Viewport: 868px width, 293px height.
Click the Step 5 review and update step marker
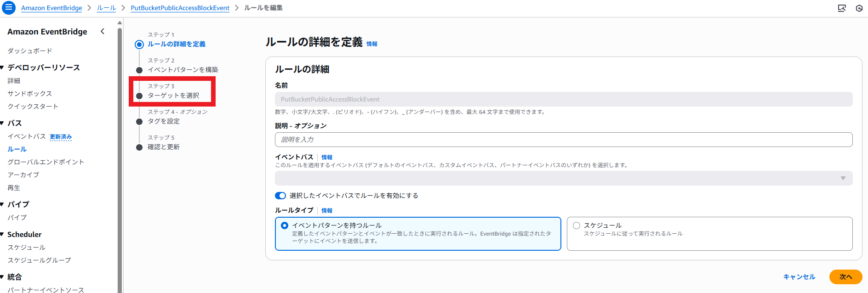click(139, 147)
